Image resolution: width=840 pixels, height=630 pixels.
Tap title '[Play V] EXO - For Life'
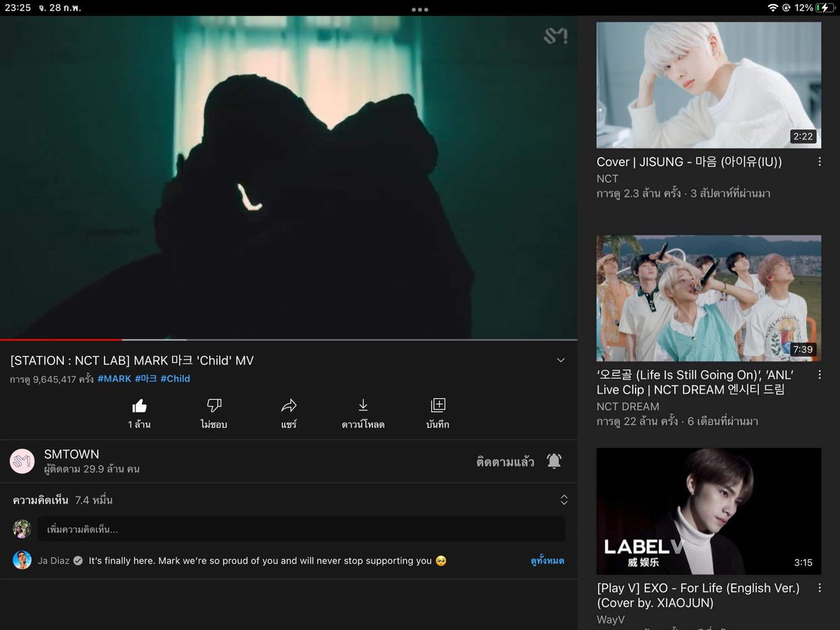[698, 596]
